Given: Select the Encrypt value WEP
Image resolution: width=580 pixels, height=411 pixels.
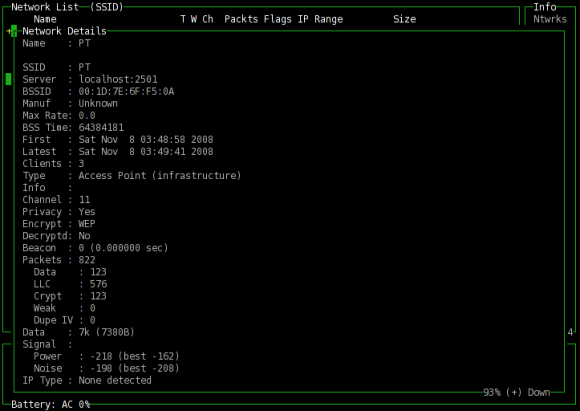Looking at the screenshot, I should 87,224.
